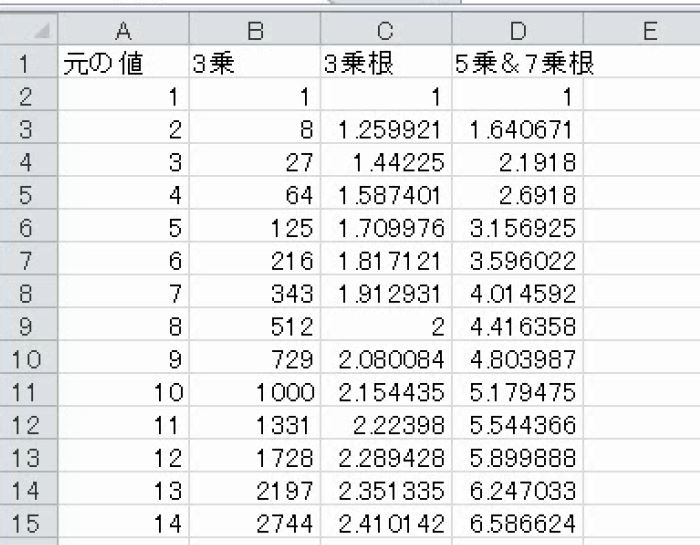Select row 15 header
This screenshot has width=700, height=545.
point(29,521)
